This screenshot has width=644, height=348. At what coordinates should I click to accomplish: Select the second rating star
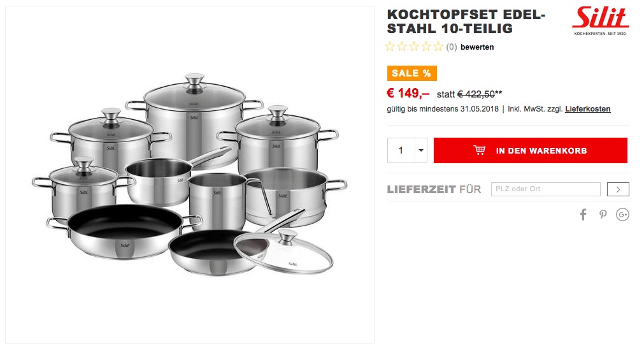click(x=402, y=47)
